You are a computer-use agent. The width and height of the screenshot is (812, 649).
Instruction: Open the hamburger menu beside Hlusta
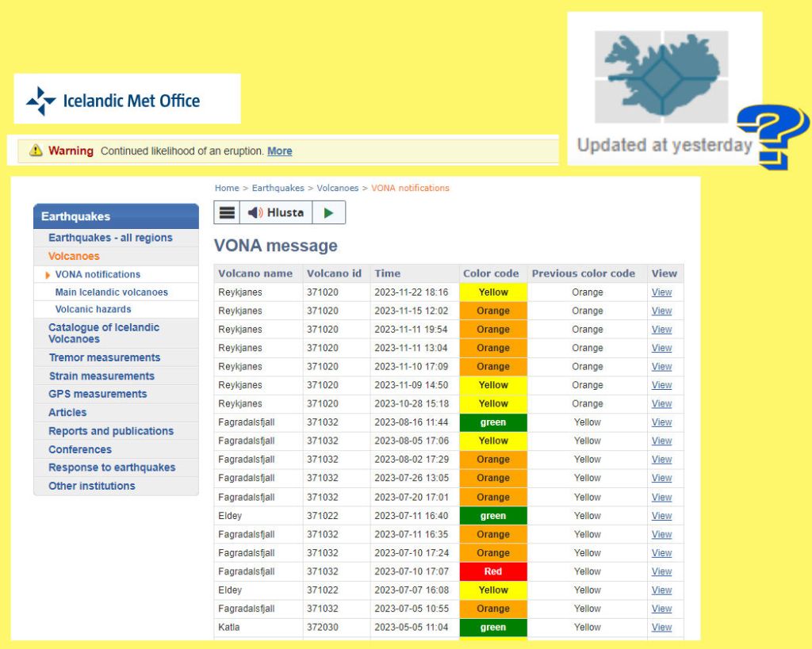228,212
